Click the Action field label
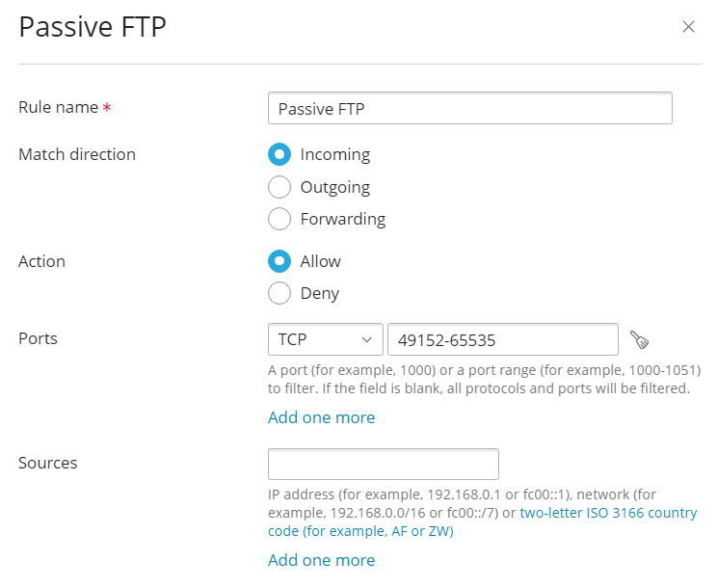The image size is (717, 588). 41,261
